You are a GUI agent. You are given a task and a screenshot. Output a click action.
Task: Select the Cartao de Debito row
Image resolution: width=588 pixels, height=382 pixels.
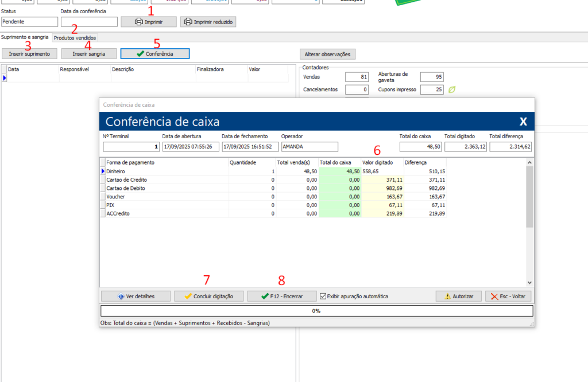pos(167,188)
